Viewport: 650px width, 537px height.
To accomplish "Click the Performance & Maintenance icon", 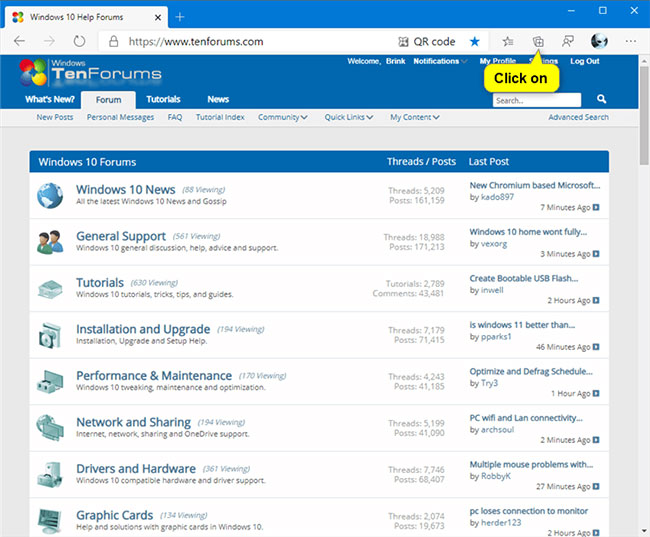I will point(50,381).
